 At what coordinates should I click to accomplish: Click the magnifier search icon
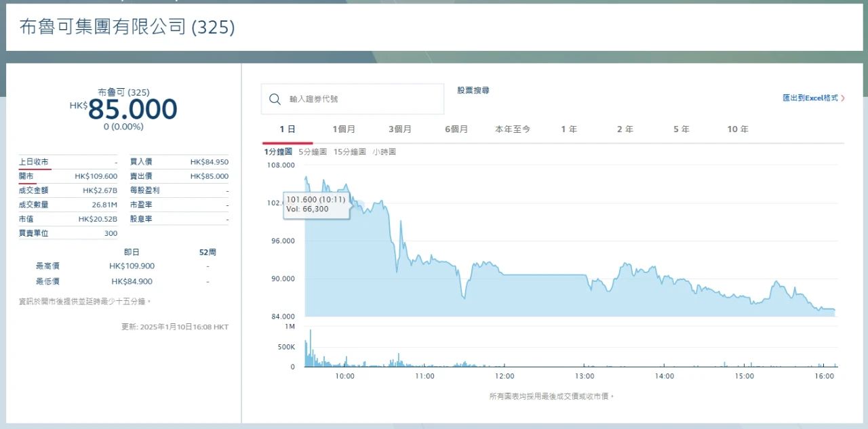pos(275,99)
